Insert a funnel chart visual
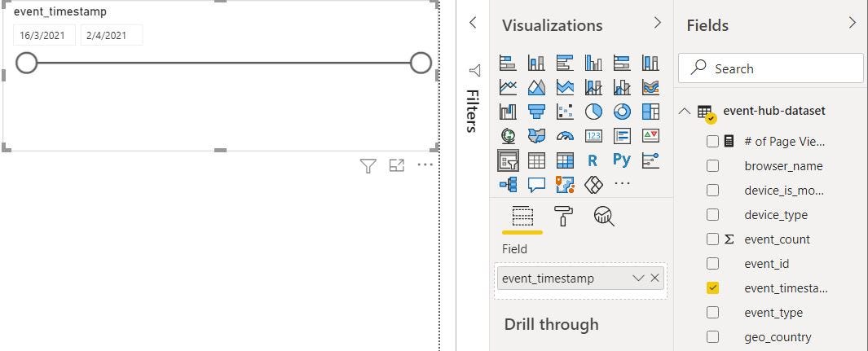Screen dimensions: 868x351 point(536,112)
